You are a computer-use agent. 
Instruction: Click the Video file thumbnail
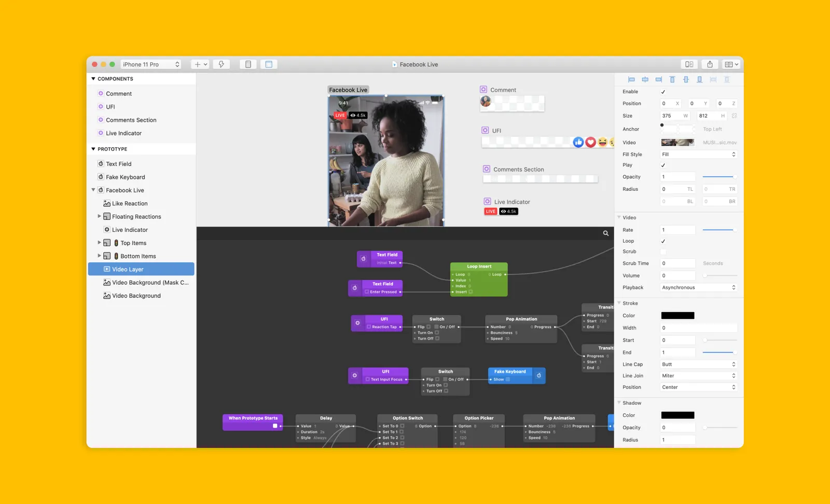677,142
